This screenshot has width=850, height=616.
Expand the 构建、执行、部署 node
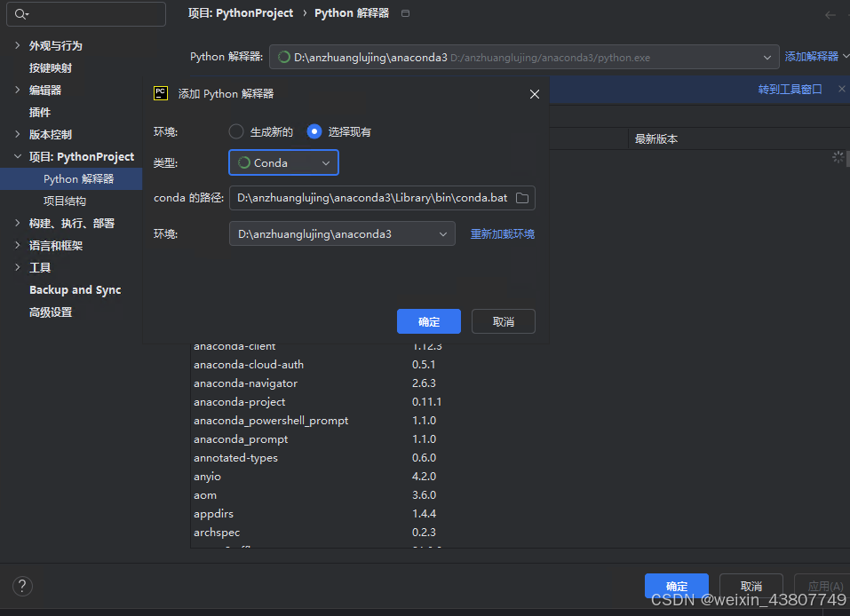[x=18, y=223]
